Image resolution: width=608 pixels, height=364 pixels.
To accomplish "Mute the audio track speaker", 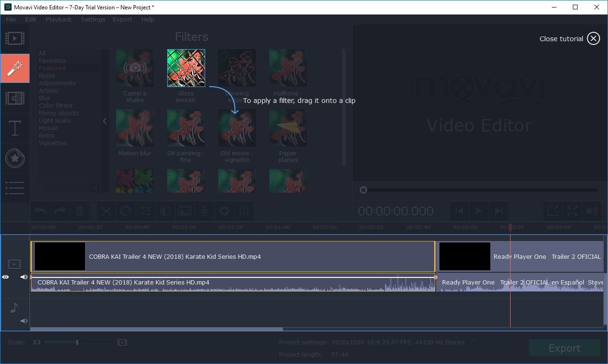I will pos(24,321).
